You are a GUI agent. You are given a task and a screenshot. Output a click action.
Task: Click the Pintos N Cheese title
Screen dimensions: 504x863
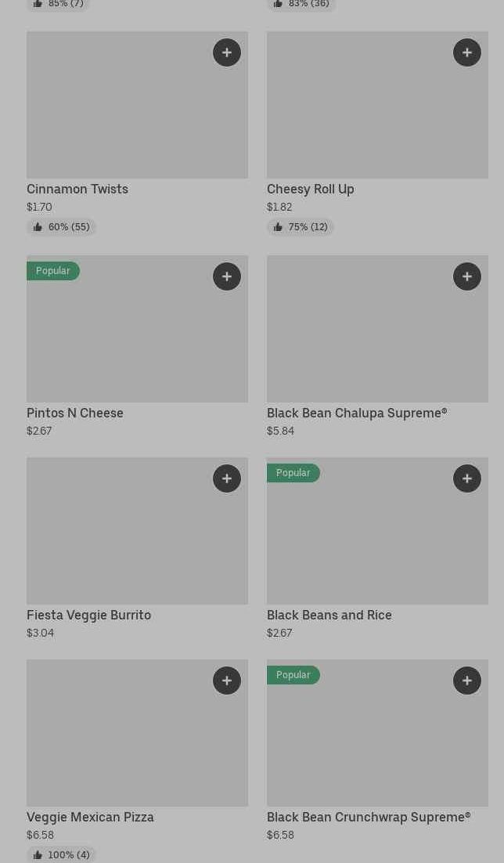point(75,413)
